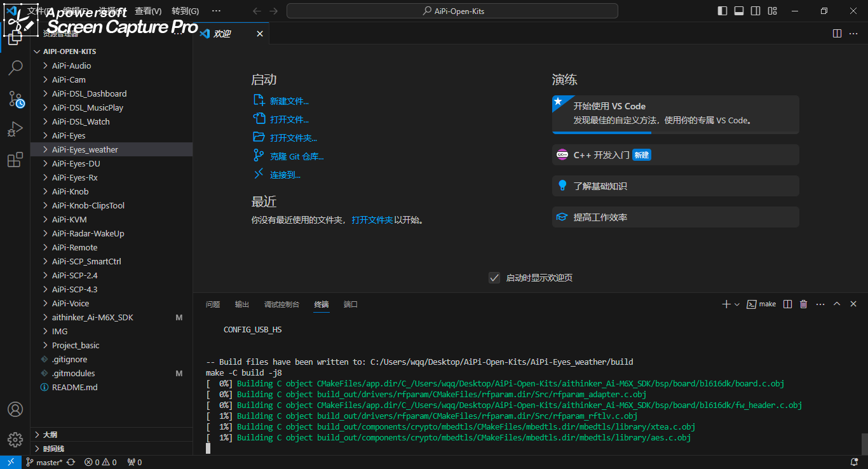Open the 查看(V) menu

(148, 11)
